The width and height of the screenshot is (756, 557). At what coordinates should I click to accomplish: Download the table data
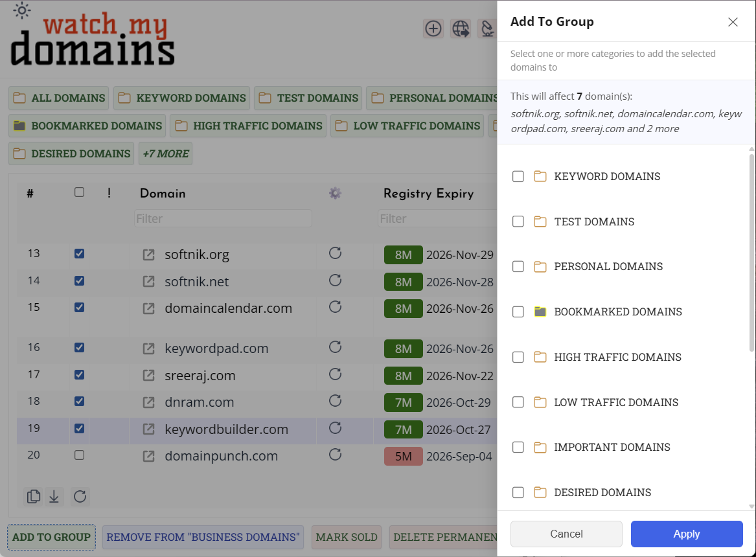(x=54, y=497)
